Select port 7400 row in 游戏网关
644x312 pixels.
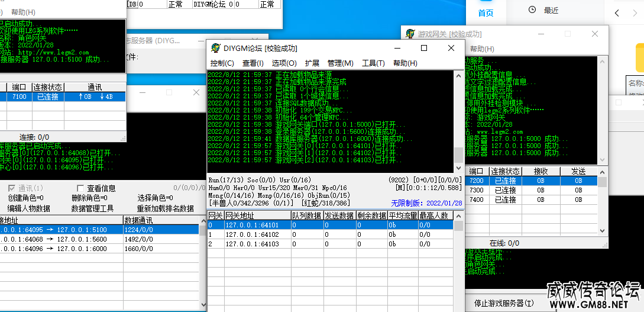click(532, 200)
